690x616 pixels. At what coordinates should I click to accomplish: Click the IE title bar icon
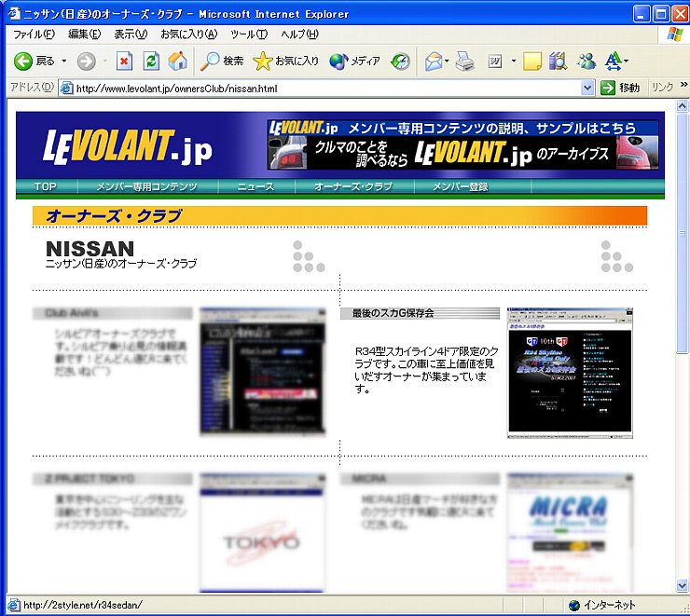click(x=14, y=14)
